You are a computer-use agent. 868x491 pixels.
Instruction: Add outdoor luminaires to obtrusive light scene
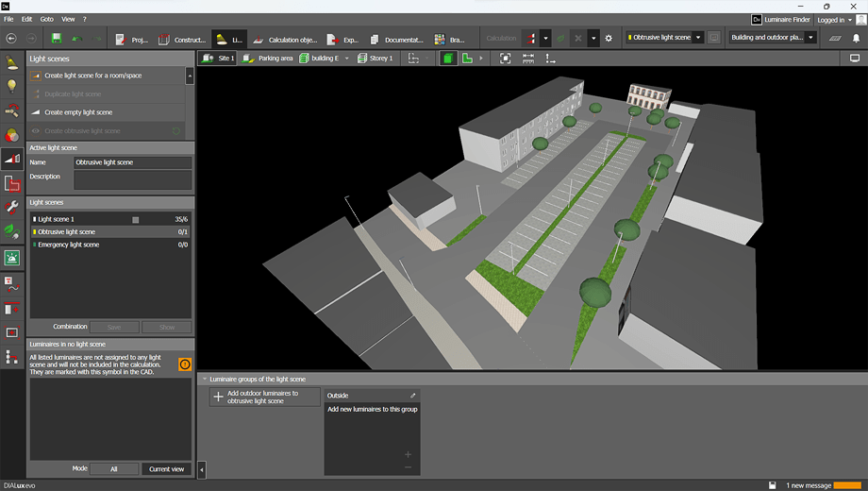pyautogui.click(x=264, y=398)
